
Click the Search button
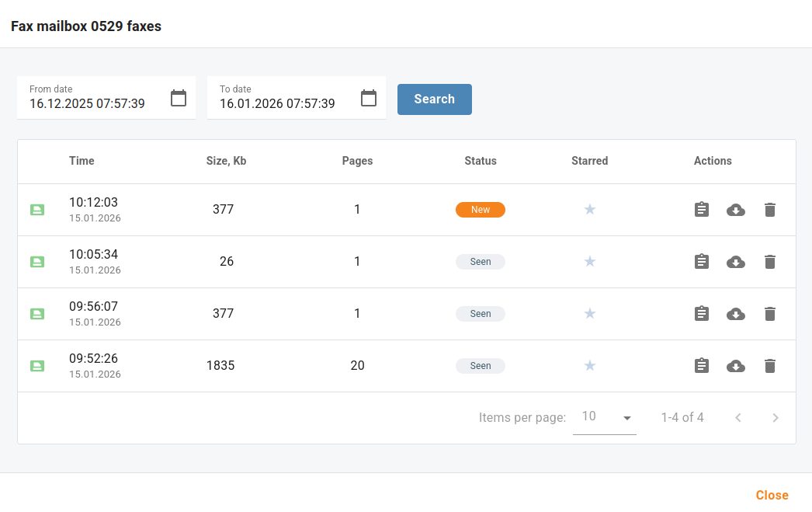pos(434,99)
